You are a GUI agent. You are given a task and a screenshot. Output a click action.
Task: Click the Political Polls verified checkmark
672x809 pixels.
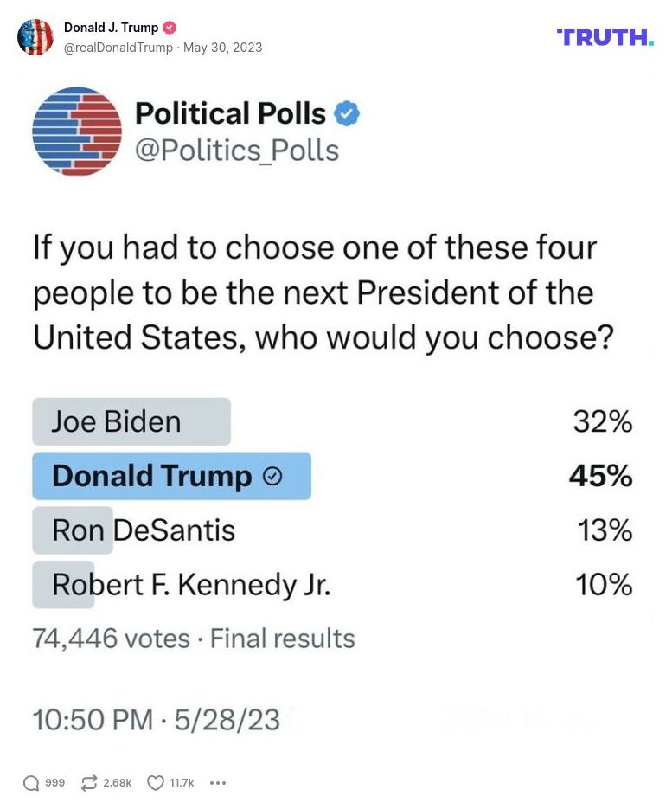pyautogui.click(x=347, y=112)
